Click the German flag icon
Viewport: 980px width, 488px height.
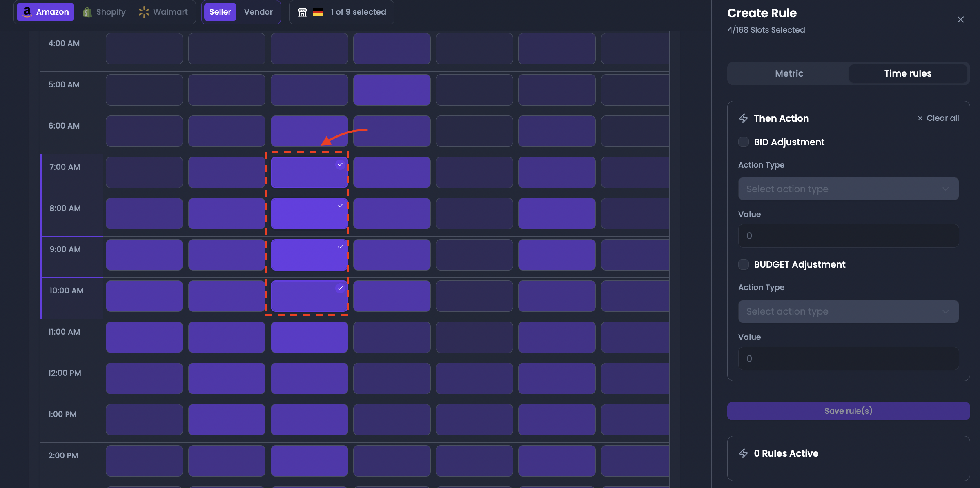point(318,12)
